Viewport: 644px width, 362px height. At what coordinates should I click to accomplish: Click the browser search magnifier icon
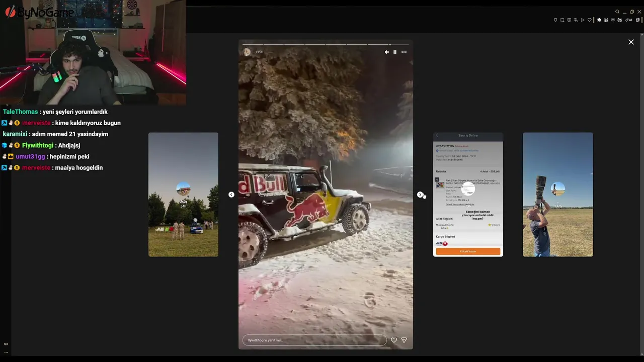617,12
